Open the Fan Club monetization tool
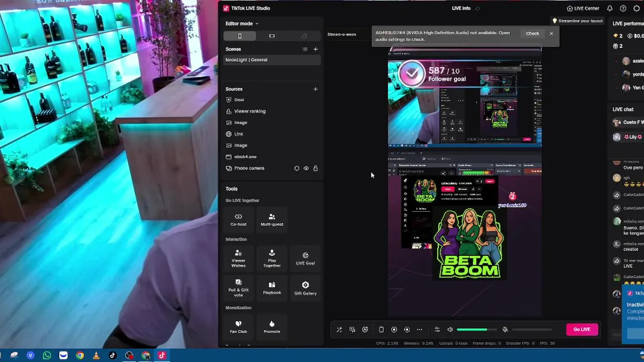Image resolution: width=644 pixels, height=362 pixels. 238,327
